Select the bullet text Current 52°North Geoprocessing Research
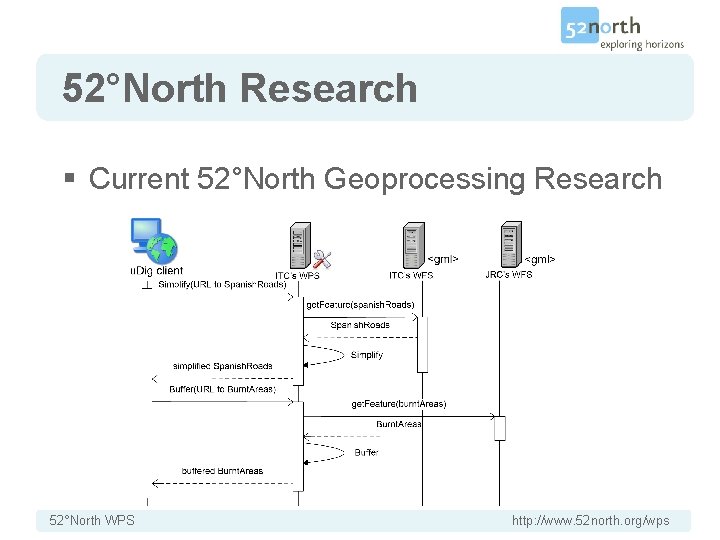This screenshot has height=540, width=720. click(375, 179)
